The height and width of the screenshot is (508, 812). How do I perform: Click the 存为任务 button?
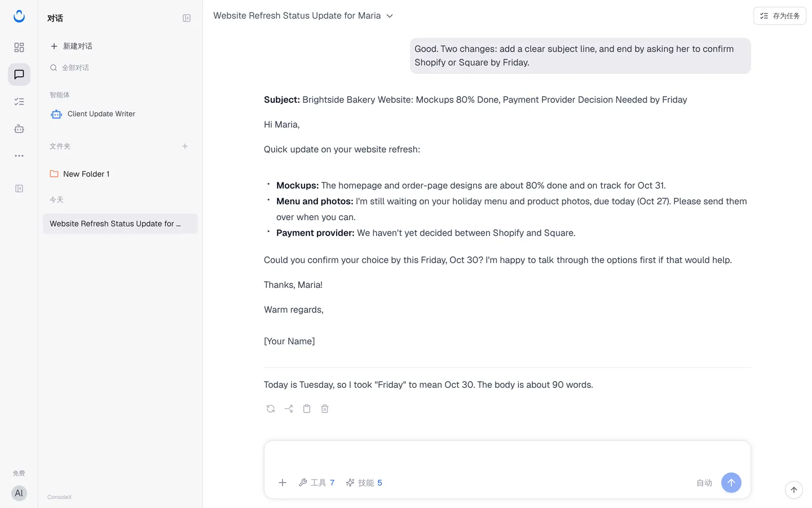780,16
